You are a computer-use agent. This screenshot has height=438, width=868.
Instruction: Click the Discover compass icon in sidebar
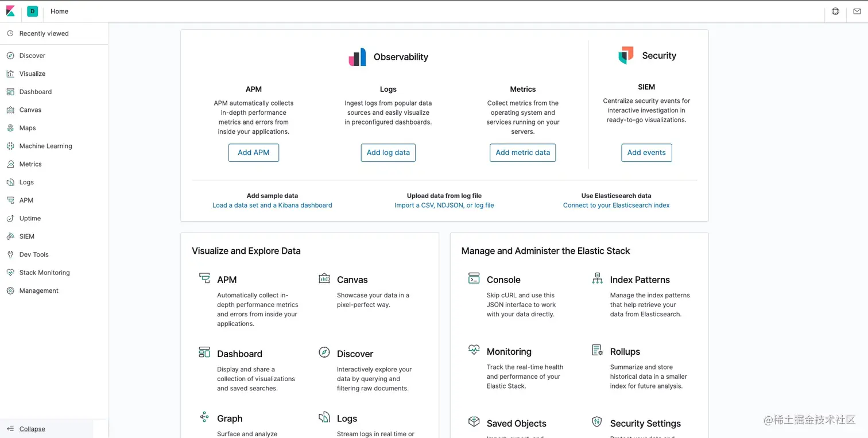[x=10, y=56]
